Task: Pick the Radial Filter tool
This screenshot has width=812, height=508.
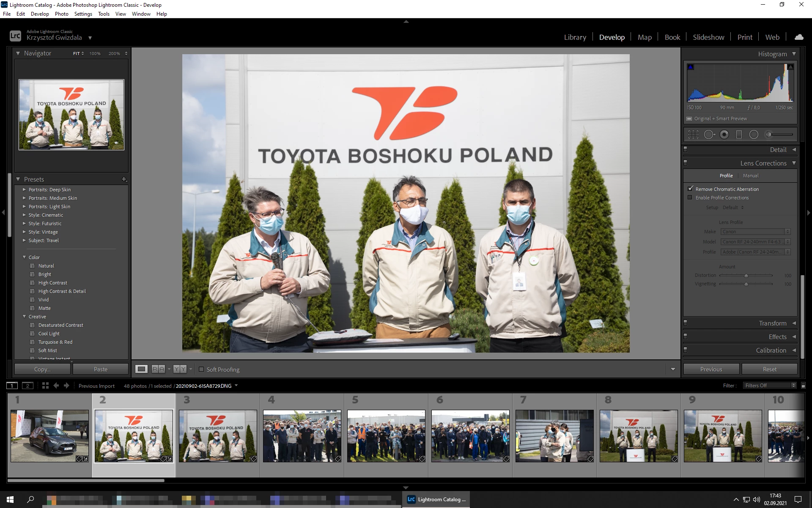Action: click(754, 135)
